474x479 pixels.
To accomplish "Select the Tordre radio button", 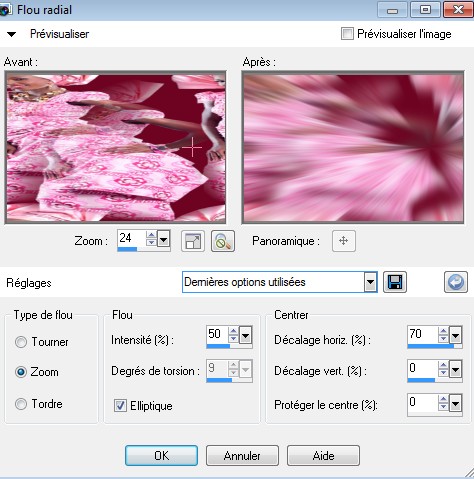I will click(x=21, y=404).
